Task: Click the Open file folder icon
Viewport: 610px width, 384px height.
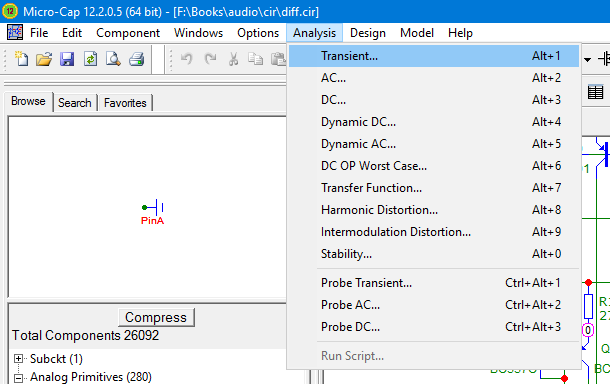Action: click(x=44, y=59)
